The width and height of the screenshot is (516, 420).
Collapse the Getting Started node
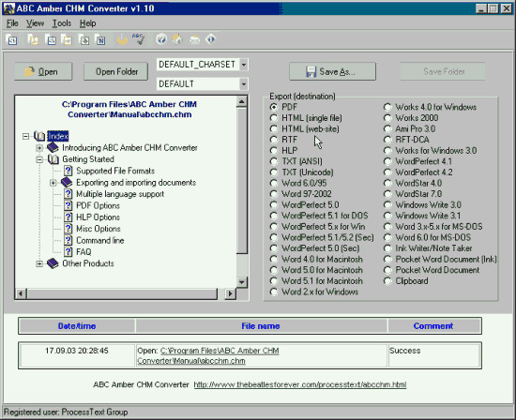pyautogui.click(x=39, y=159)
